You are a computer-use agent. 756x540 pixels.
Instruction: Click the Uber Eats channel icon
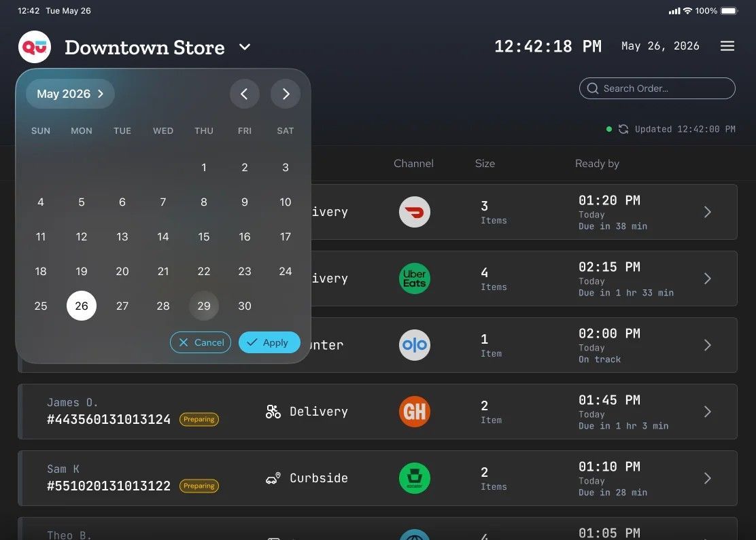pyautogui.click(x=415, y=278)
